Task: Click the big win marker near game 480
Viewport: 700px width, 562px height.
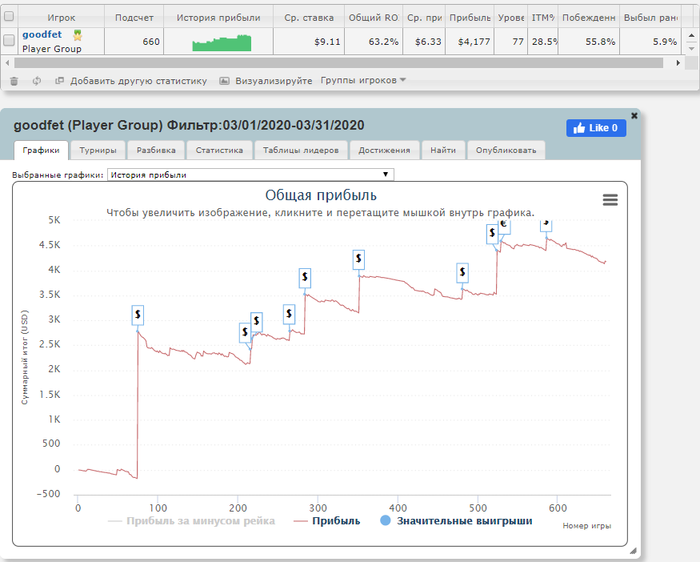Action: coord(462,272)
